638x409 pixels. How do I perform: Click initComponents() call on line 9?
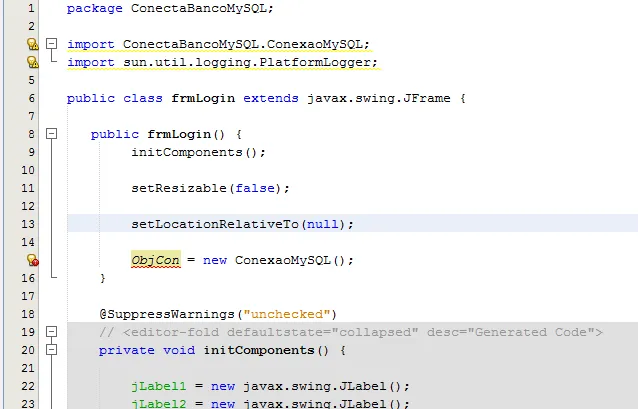198,153
